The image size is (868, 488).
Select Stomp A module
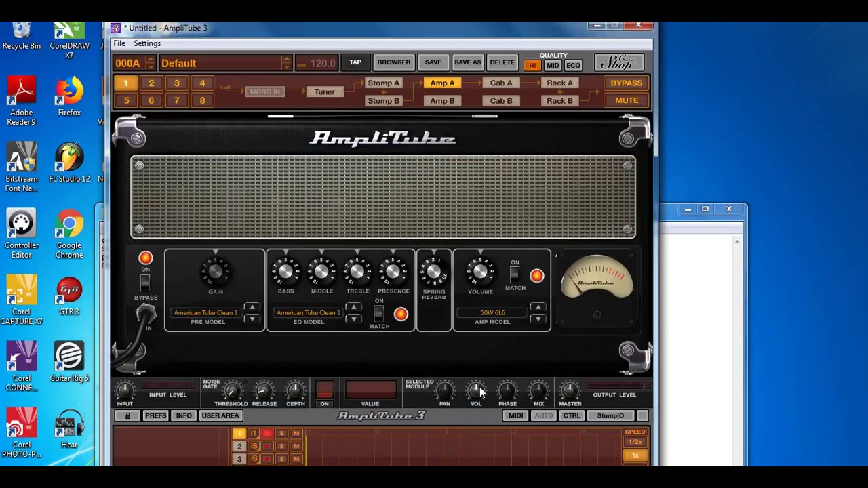tap(384, 83)
